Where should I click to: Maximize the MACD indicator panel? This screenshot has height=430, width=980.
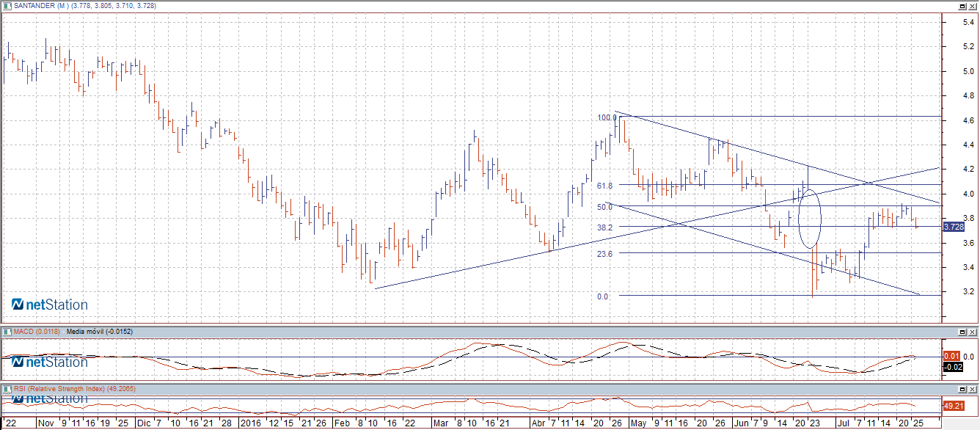pyautogui.click(x=961, y=332)
